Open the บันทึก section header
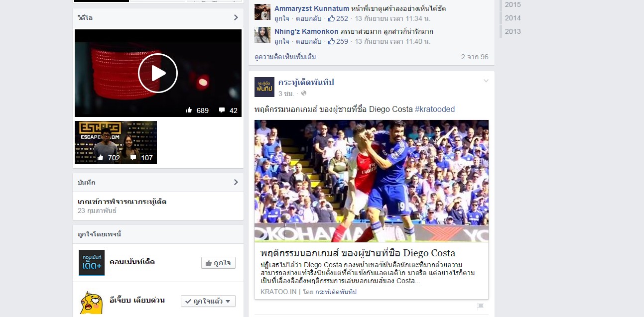Screen dimensions: 644x317 (x=158, y=182)
